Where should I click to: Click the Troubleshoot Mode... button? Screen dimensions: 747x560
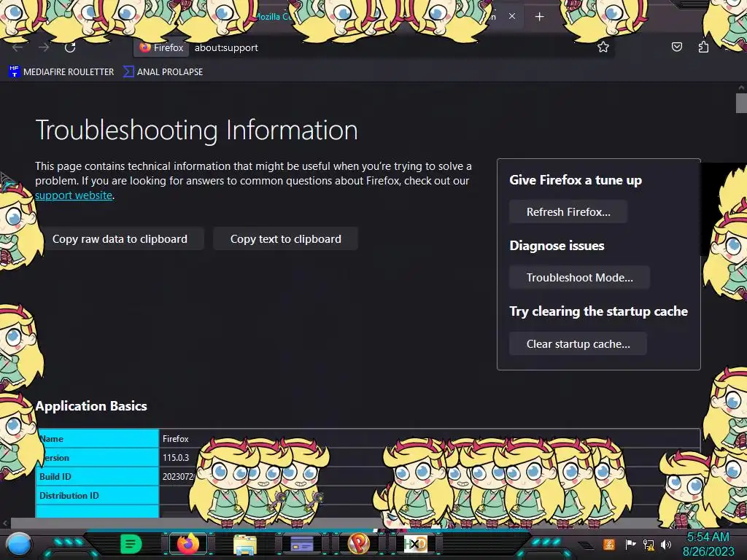pyautogui.click(x=579, y=278)
